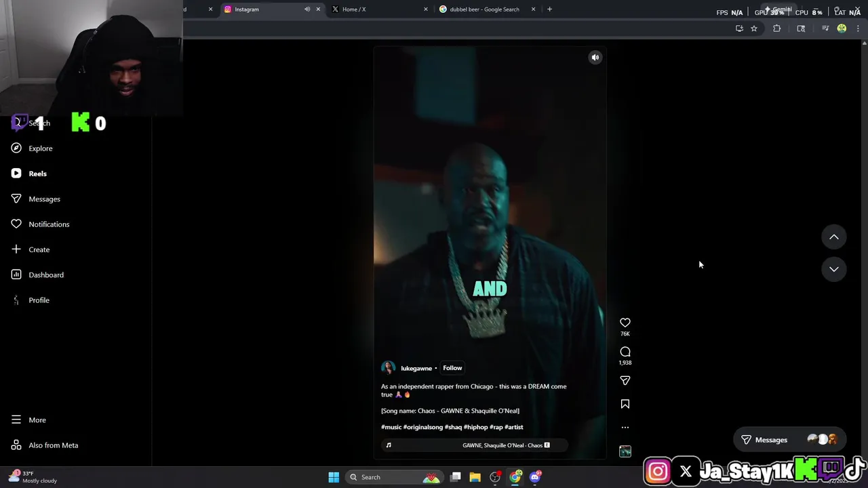Share the reel using the paper plane icon
The height and width of the screenshot is (488, 868).
coord(625,380)
